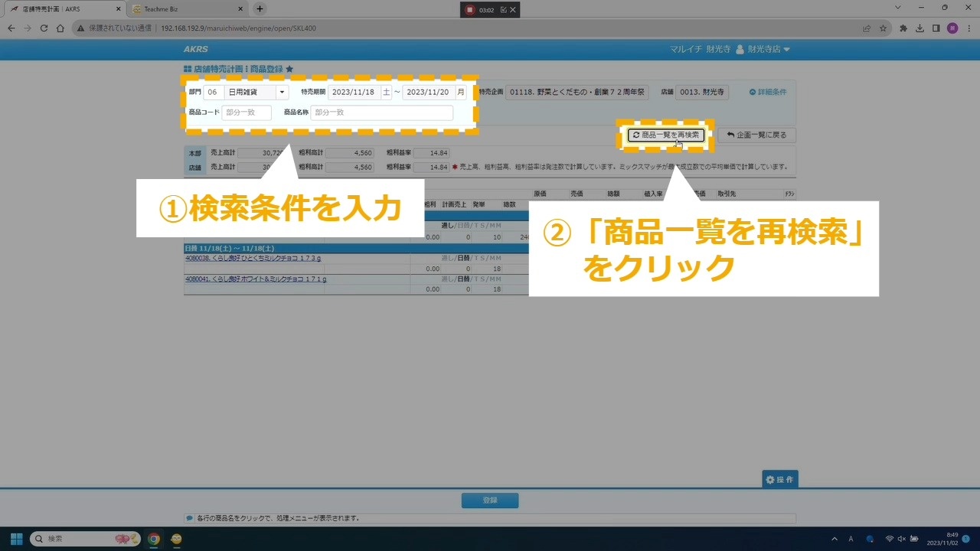Open the browser extensions puzzle icon
This screenshot has height=551, width=980.
[903, 28]
